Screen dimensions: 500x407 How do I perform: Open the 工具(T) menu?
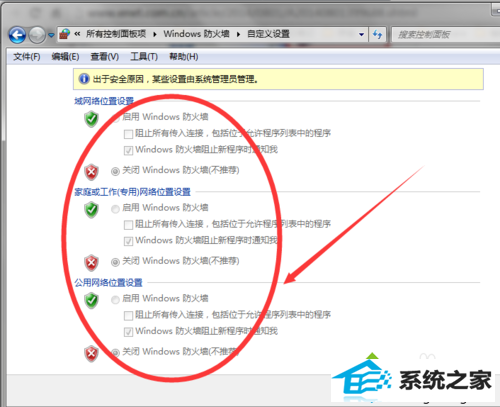144,57
